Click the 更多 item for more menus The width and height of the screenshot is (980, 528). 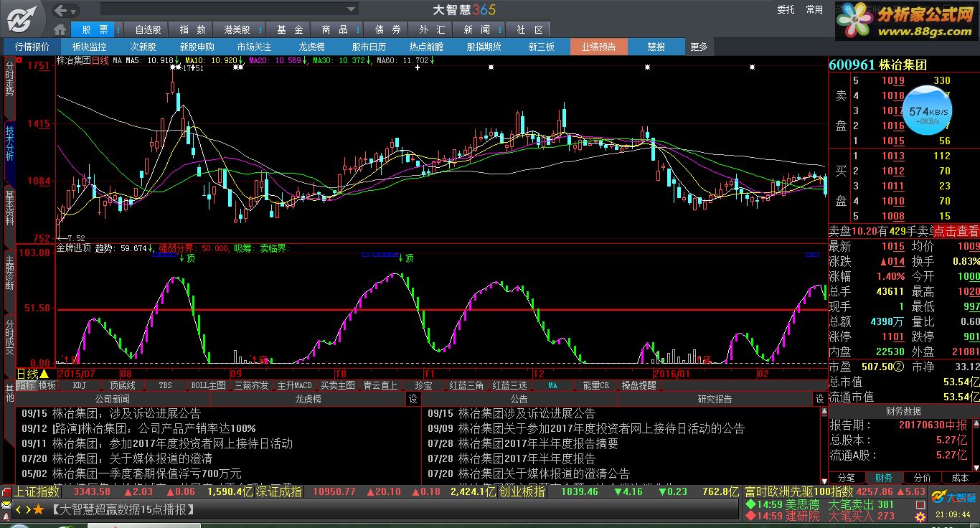point(699,47)
